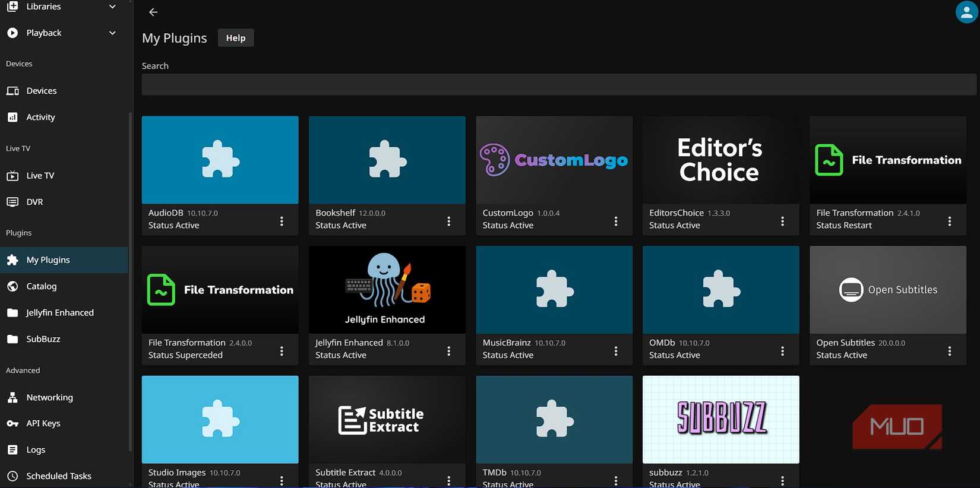Go to Activity in the sidebar
This screenshot has width=980, height=488.
pyautogui.click(x=64, y=117)
